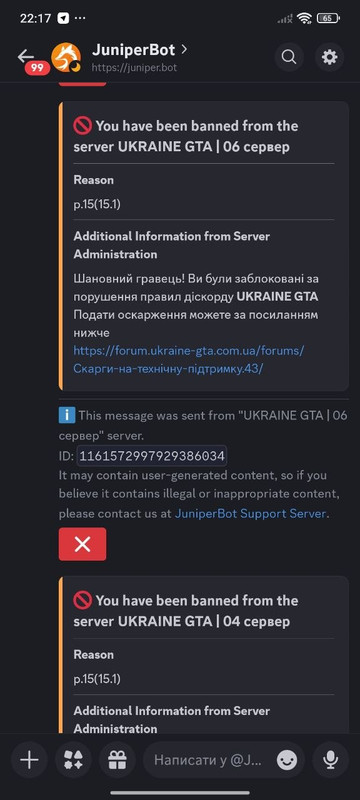Tap the back arrow icon
This screenshot has width=360, height=800.
pos(25,56)
